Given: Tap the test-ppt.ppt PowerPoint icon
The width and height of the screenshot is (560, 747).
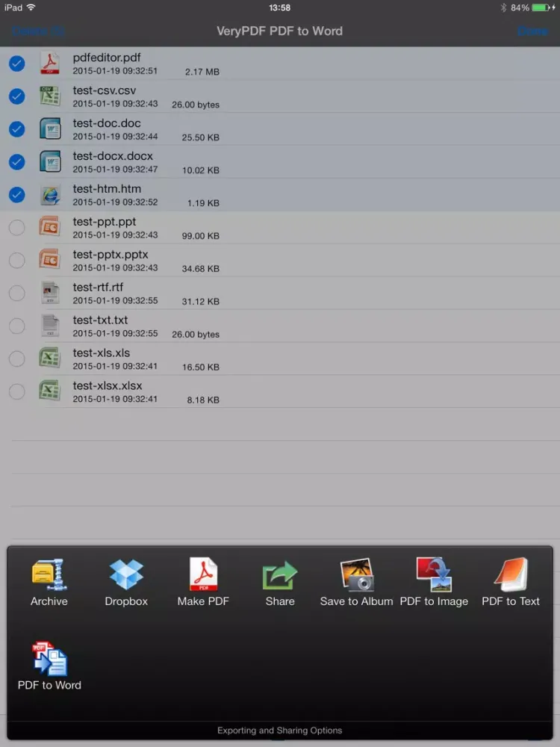Looking at the screenshot, I should (x=50, y=227).
